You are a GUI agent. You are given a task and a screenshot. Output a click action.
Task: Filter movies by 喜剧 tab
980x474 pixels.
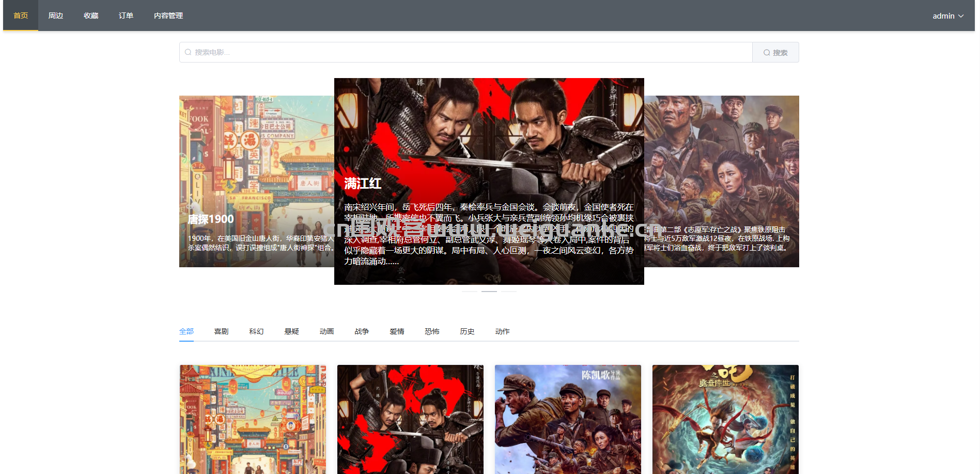point(222,331)
